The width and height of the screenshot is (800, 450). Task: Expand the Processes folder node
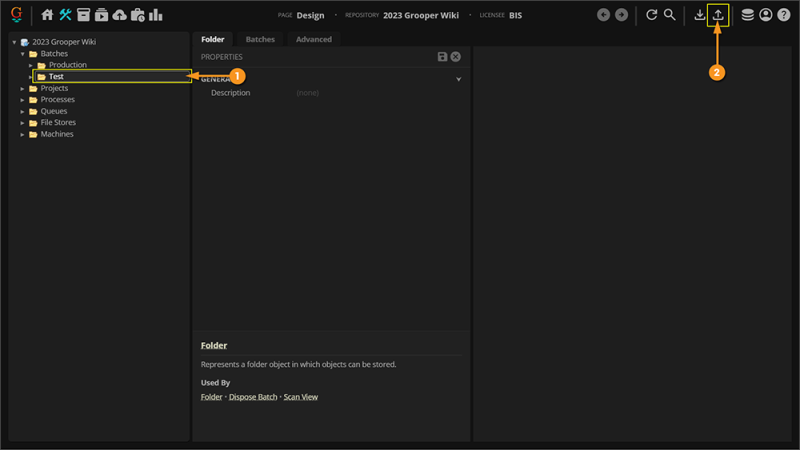click(22, 99)
